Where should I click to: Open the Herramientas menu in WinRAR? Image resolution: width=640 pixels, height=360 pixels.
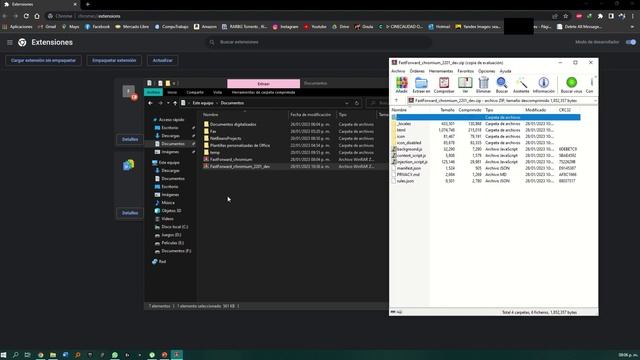(441, 71)
